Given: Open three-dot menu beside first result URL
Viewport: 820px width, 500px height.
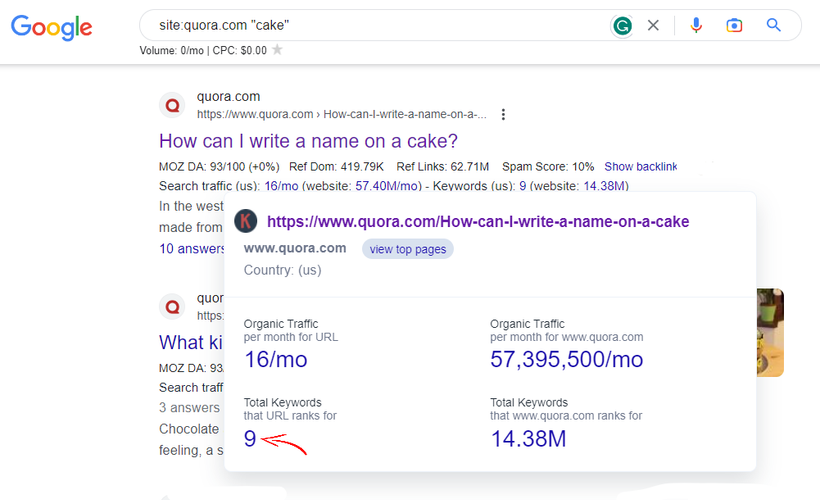Looking at the screenshot, I should pyautogui.click(x=504, y=114).
